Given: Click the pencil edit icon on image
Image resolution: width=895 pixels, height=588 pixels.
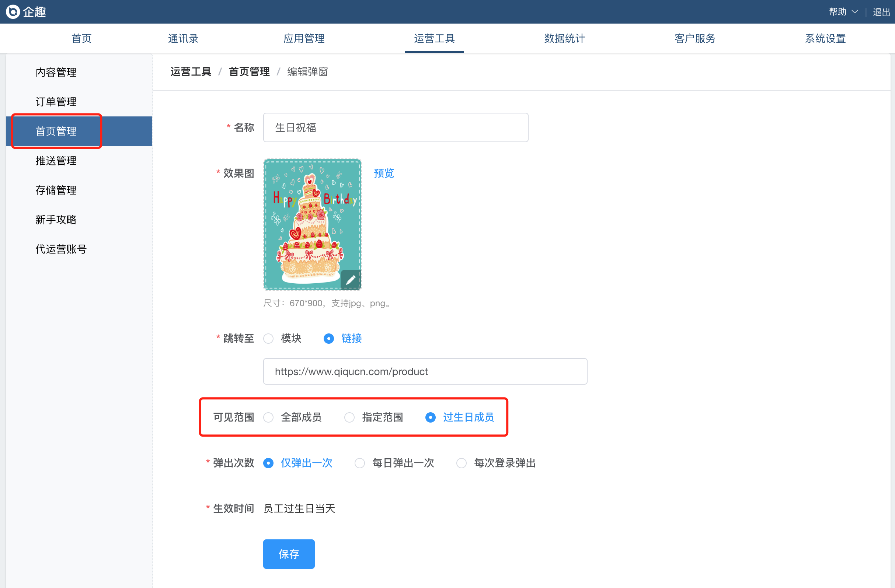Looking at the screenshot, I should click(x=351, y=280).
